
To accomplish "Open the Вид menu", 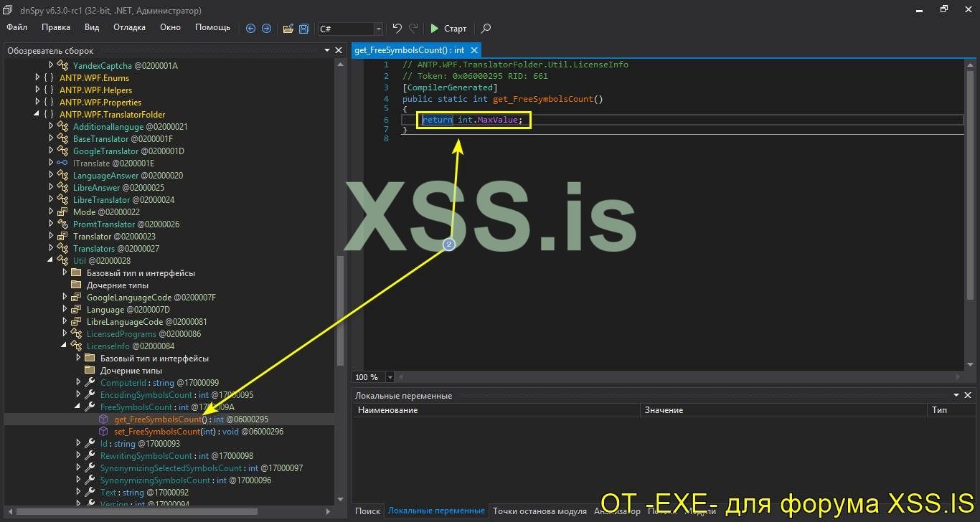I will click(92, 27).
